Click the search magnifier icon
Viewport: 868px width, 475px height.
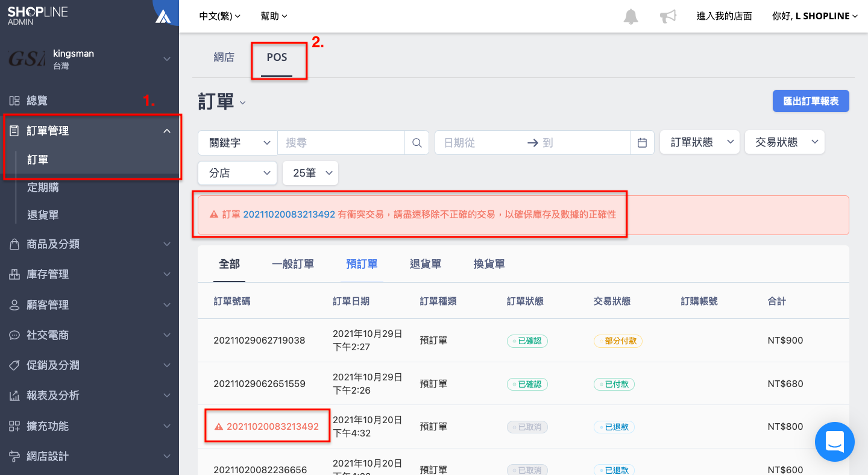click(x=417, y=143)
